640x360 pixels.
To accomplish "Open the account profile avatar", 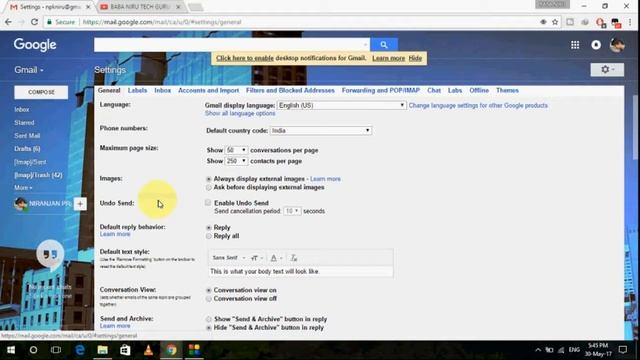I will (x=617, y=45).
